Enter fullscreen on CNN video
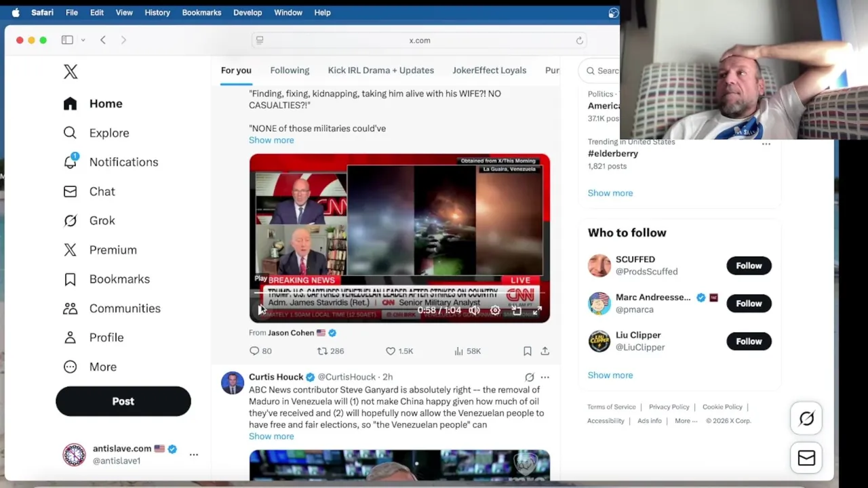The image size is (868, 488). 537,310
